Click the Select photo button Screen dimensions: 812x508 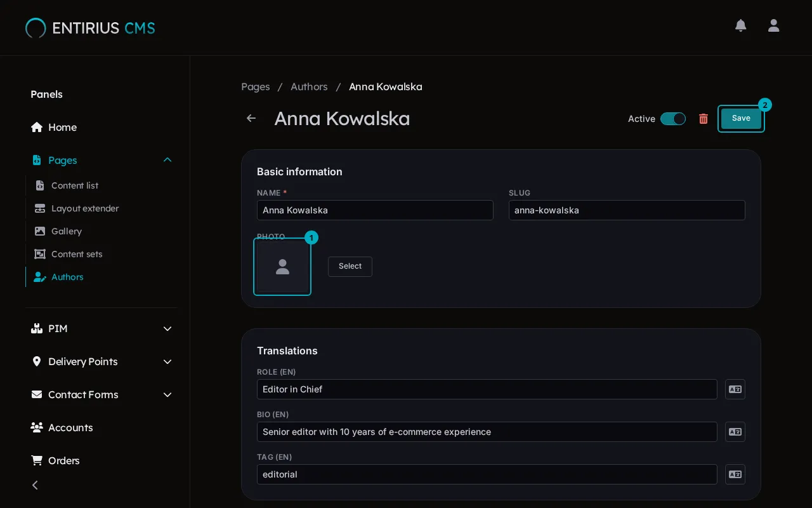pyautogui.click(x=350, y=267)
